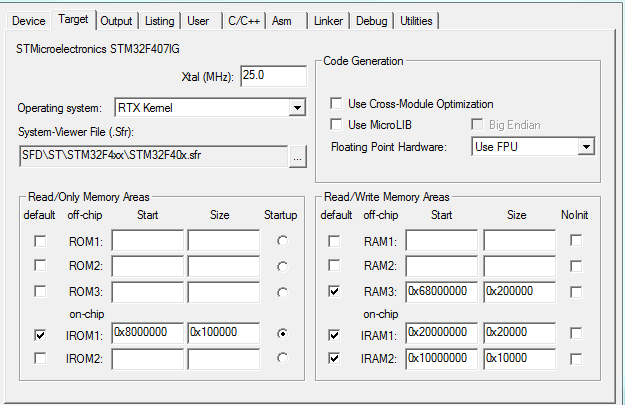
Task: Enable NoInit for RAM1
Action: coord(576,240)
